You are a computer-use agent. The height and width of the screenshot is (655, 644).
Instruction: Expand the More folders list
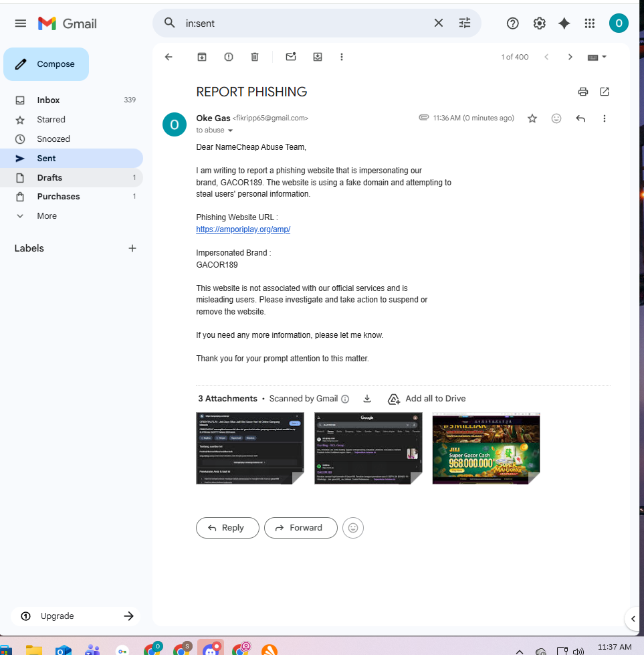pyautogui.click(x=72, y=216)
